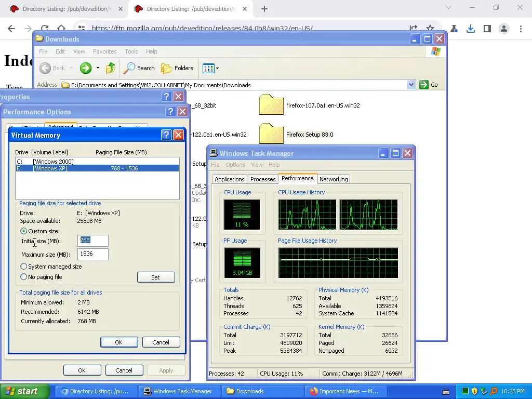This screenshot has height=399, width=532.
Task: Click Downloads taskbar button
Action: pyautogui.click(x=262, y=391)
